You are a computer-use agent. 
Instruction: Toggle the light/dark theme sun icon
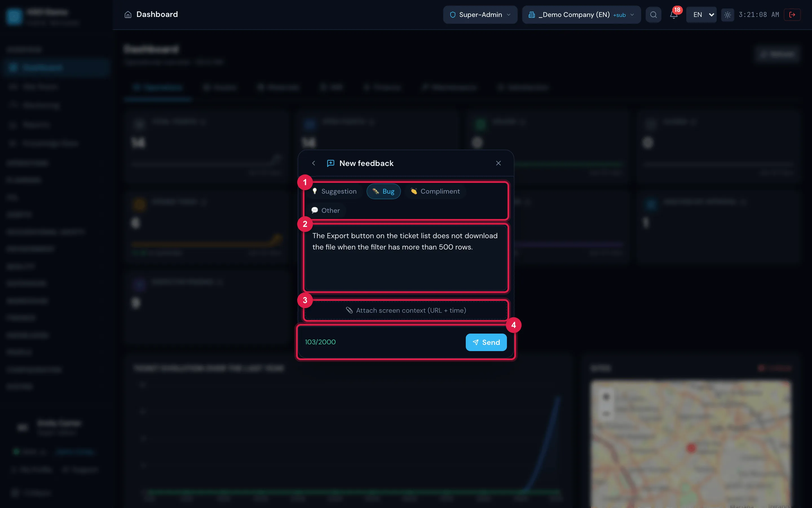727,15
